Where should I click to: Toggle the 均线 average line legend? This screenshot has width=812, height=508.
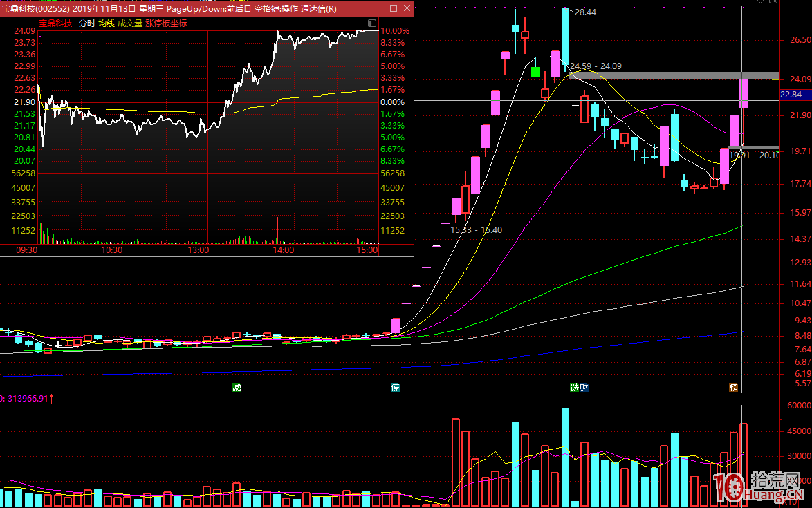click(107, 23)
